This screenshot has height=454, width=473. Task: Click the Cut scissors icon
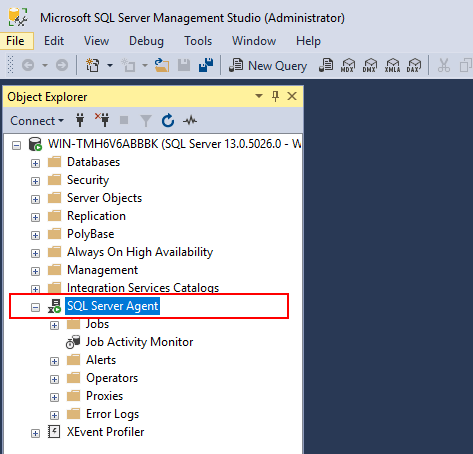click(x=444, y=65)
